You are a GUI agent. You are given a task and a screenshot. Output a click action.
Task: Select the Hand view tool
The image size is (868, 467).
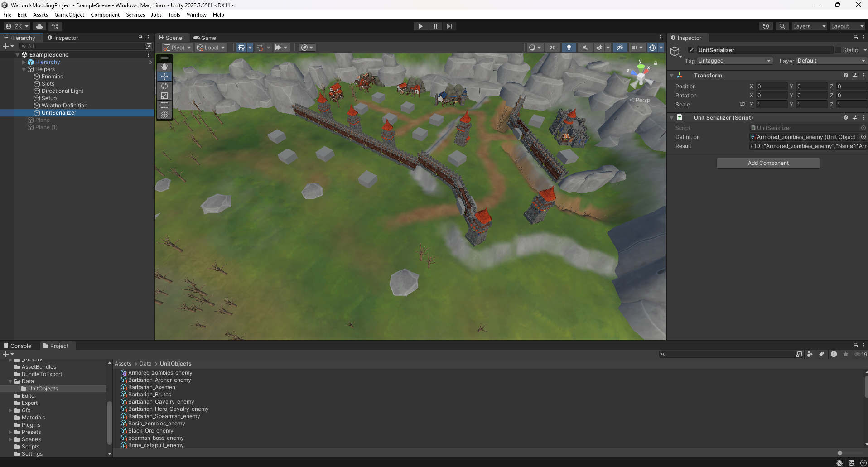[x=164, y=67]
